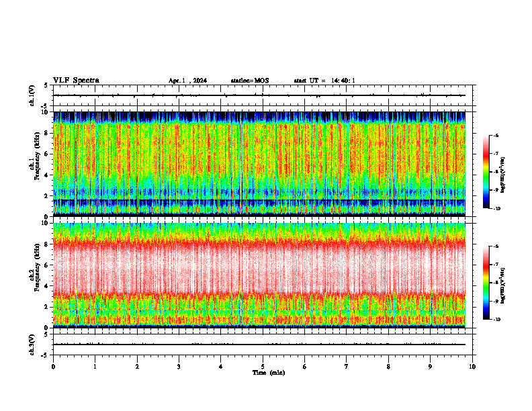Screen dimensions: 532x411
Task: Click the "-10" tick of ch.2 color bar
Action: point(496,319)
